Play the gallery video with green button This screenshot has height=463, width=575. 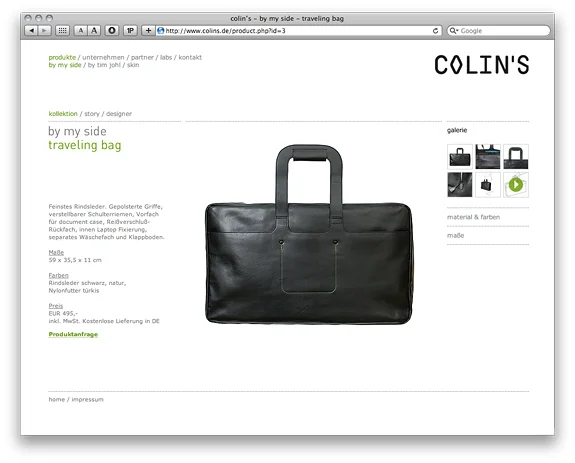click(x=516, y=185)
